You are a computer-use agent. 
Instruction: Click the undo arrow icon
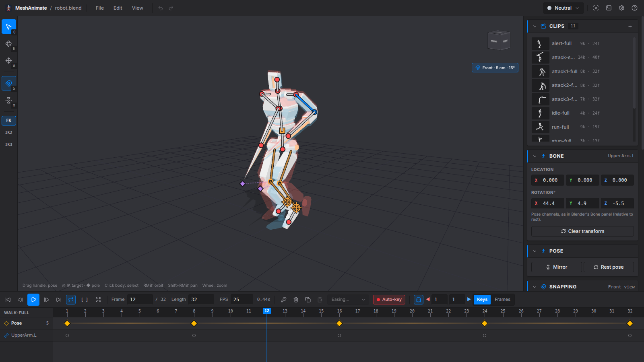point(161,8)
